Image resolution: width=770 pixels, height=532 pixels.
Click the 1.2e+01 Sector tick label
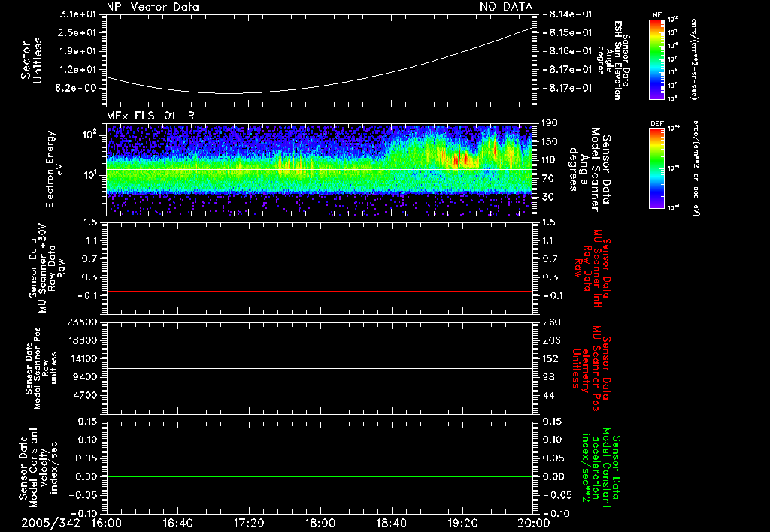78,70
